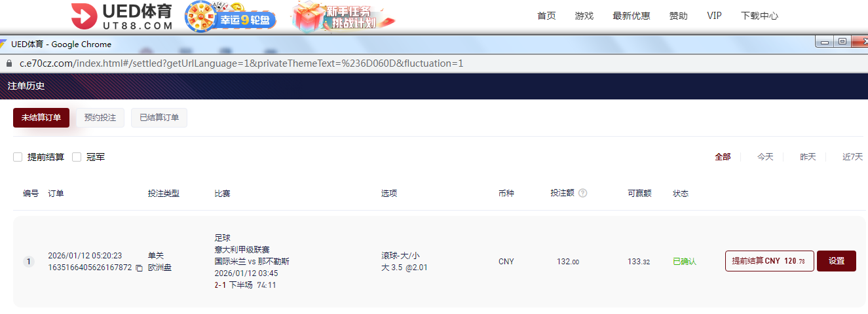Viewport: 868px width, 314px height.
Task: Open the 游戏 menu item
Action: point(584,16)
